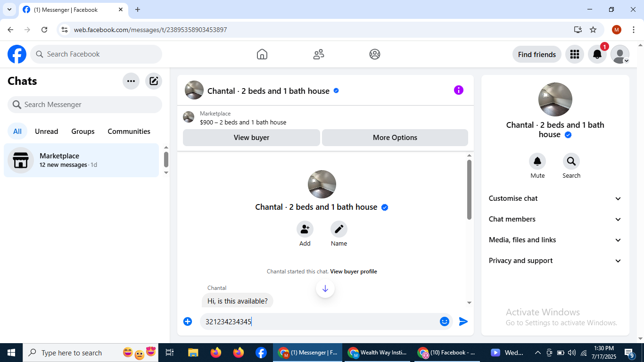
Task: Click the Hi, is this available? message
Action: [238, 301]
